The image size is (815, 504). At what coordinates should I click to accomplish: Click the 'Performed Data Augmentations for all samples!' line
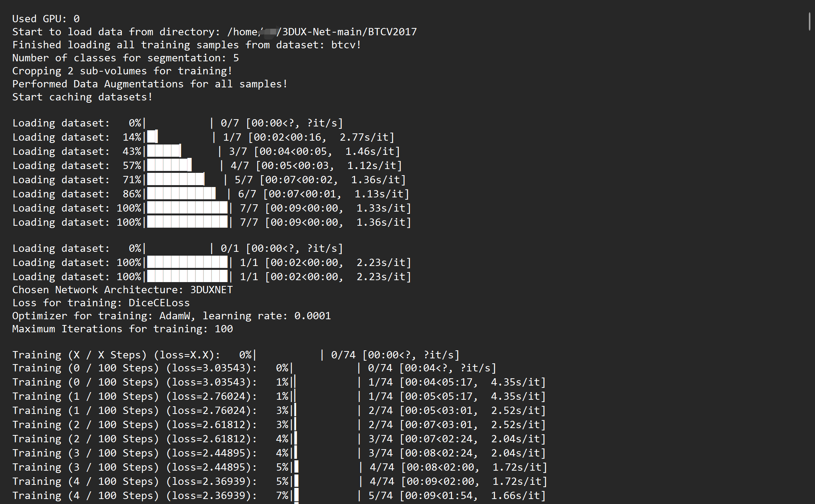[x=150, y=84]
